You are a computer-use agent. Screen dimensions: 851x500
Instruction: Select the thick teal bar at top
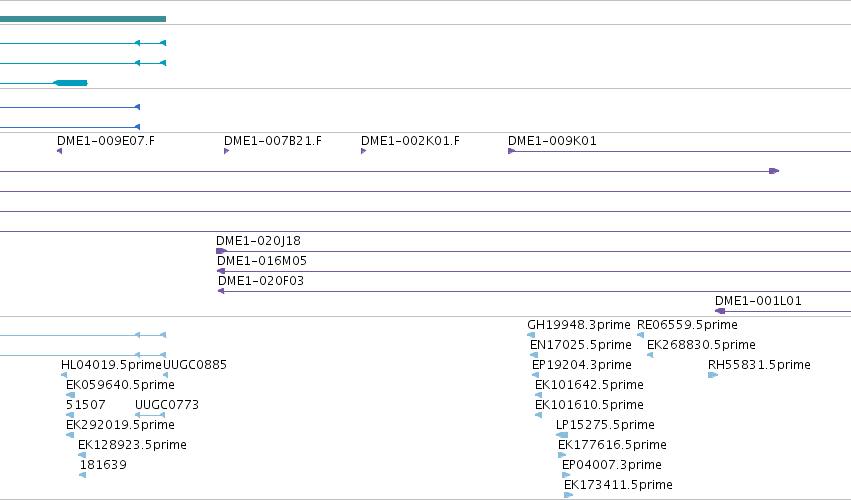click(83, 19)
